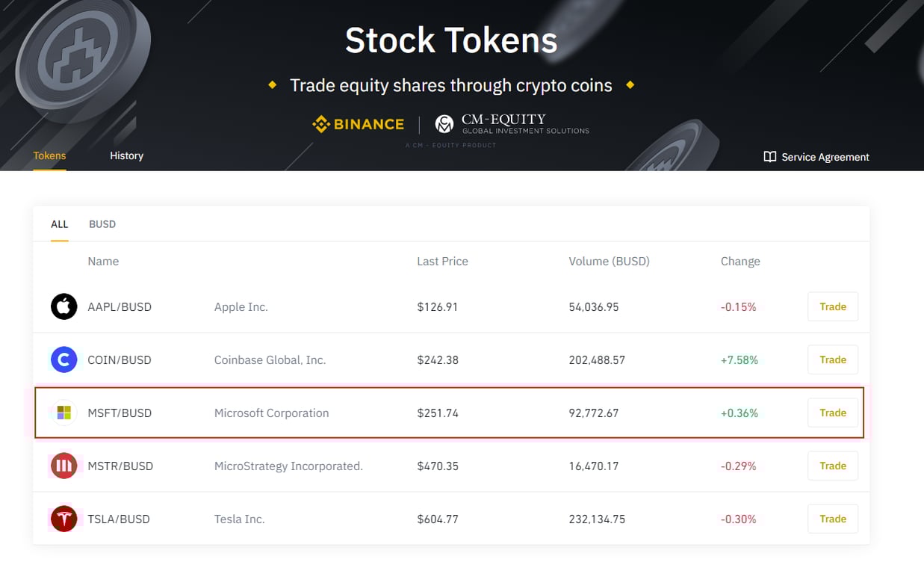Click the Coinbase logo icon
This screenshot has width=924, height=574.
(63, 359)
